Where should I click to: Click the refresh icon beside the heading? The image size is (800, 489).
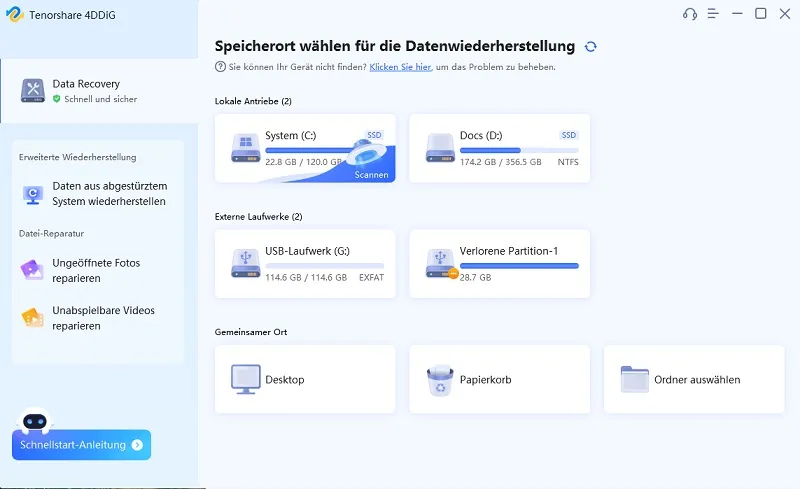pos(591,47)
